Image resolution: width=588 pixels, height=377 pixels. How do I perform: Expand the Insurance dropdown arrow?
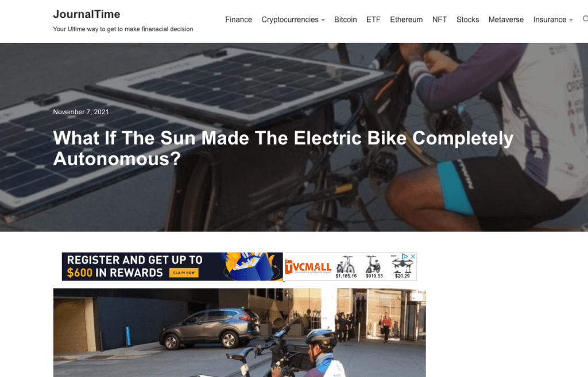(571, 20)
